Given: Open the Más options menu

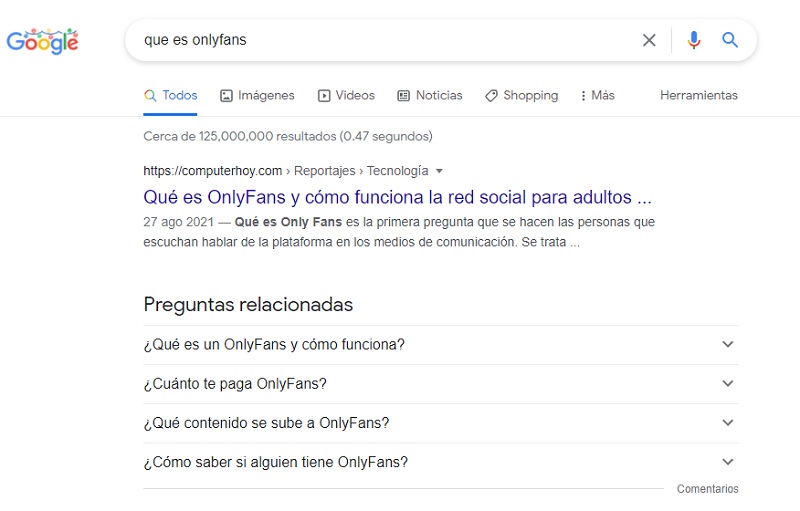Looking at the screenshot, I should click(x=597, y=96).
